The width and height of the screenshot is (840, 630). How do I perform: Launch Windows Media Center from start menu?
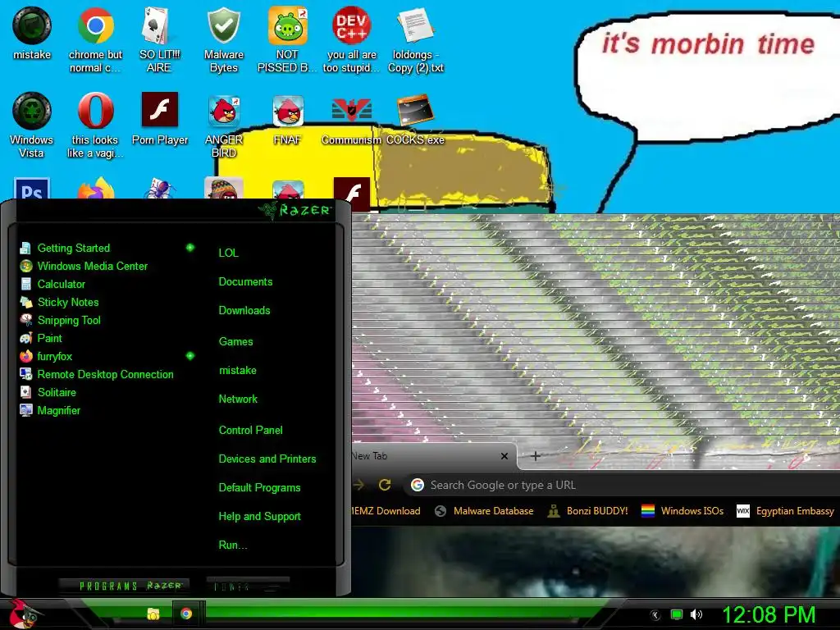(x=84, y=267)
